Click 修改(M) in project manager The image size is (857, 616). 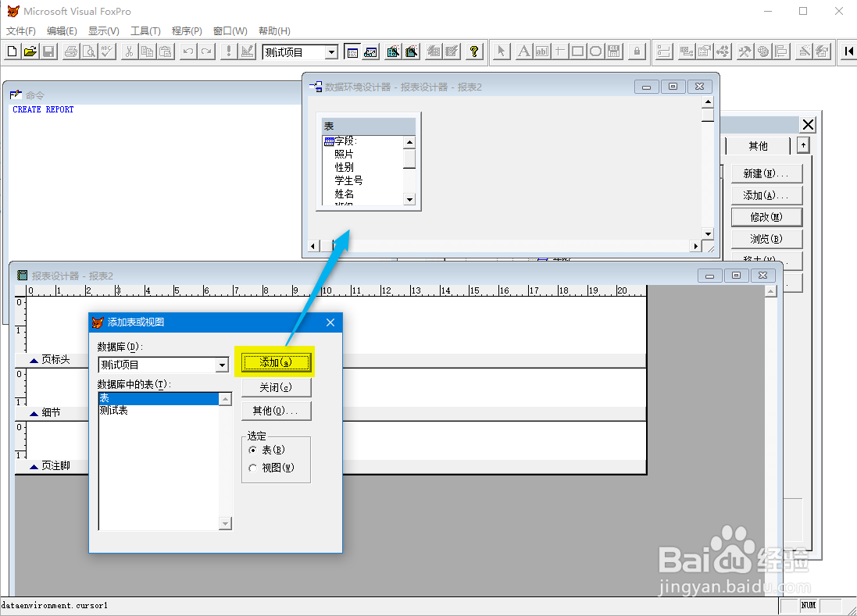(766, 217)
